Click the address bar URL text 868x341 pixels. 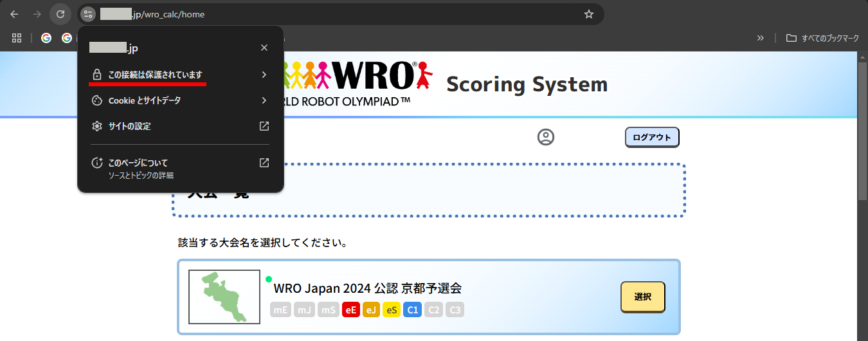[152, 14]
